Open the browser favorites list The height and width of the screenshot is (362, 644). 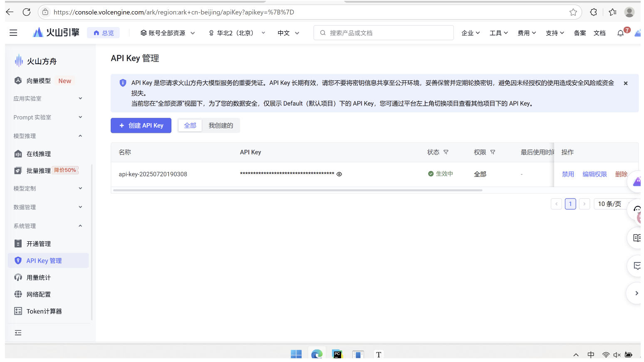click(x=612, y=12)
